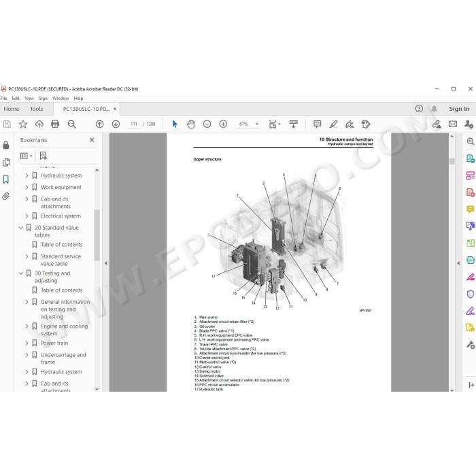Close the Bookmarks panel
This screenshot has width=476, height=476.
(x=92, y=140)
